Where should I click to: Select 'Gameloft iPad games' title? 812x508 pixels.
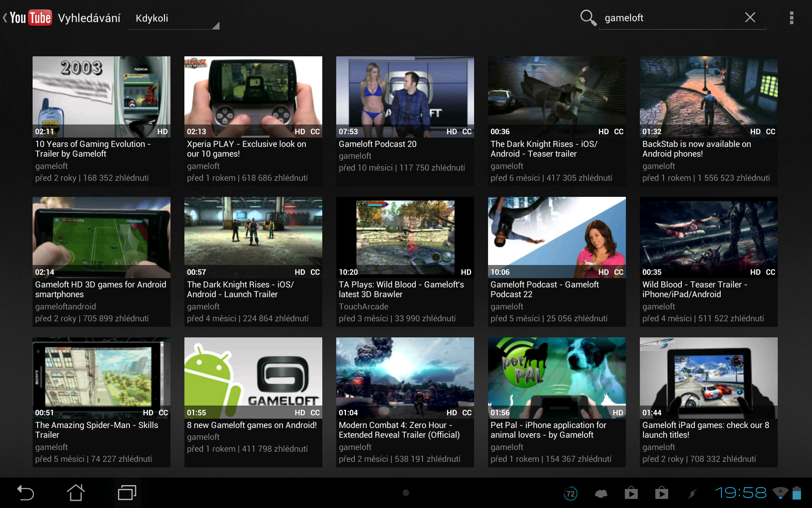[706, 430]
